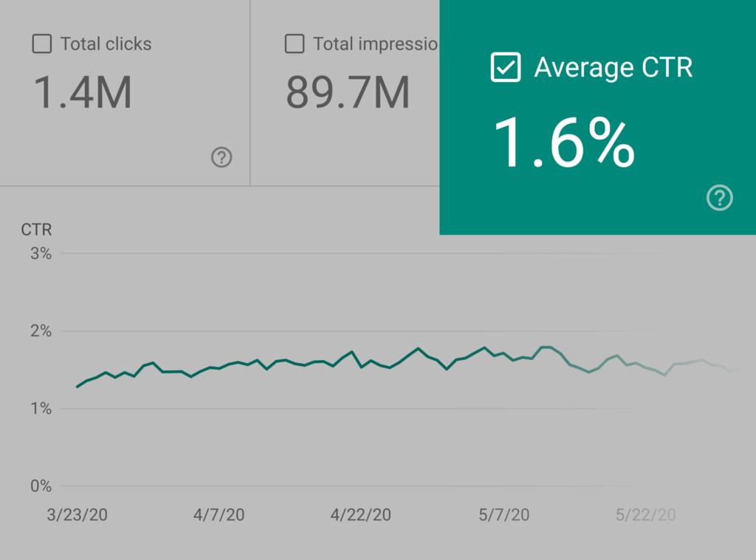Select the 3/23/20 date on the x-axis
The height and width of the screenshot is (560, 756).
(77, 514)
